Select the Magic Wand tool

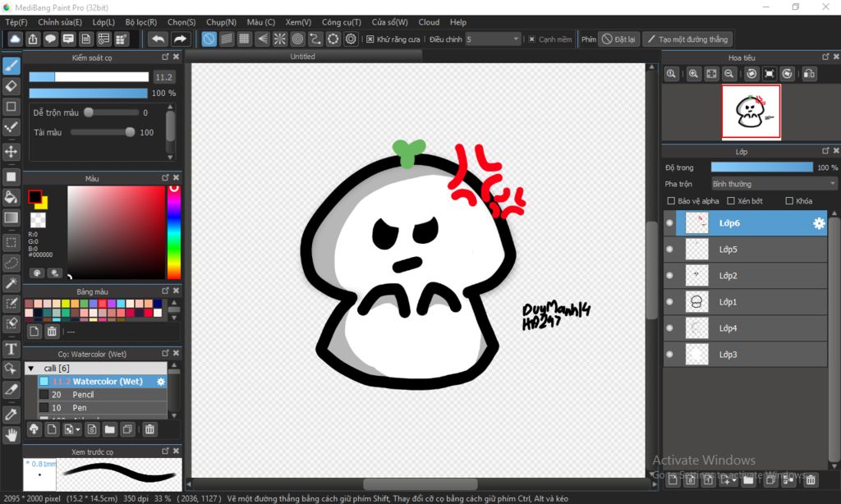click(x=11, y=284)
